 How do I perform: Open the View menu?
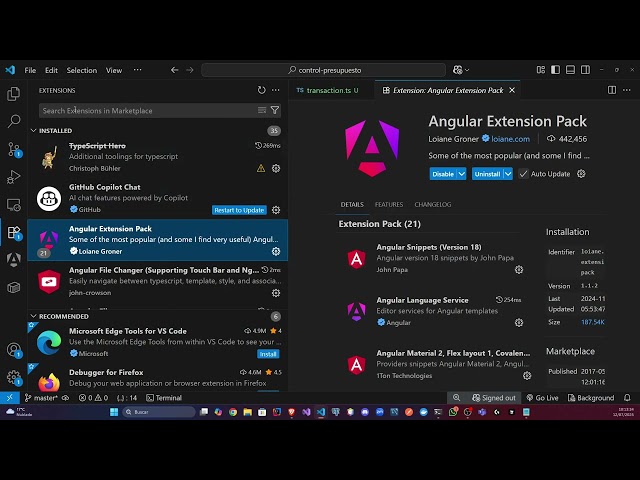pos(114,70)
